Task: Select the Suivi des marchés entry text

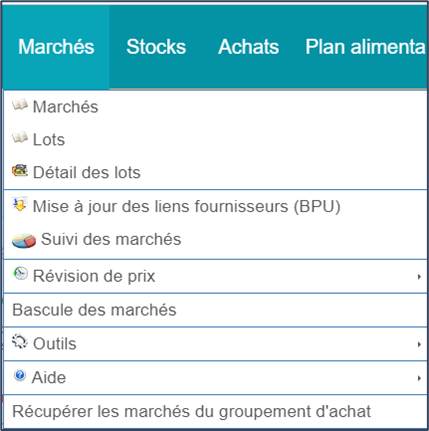Action: pyautogui.click(x=111, y=239)
